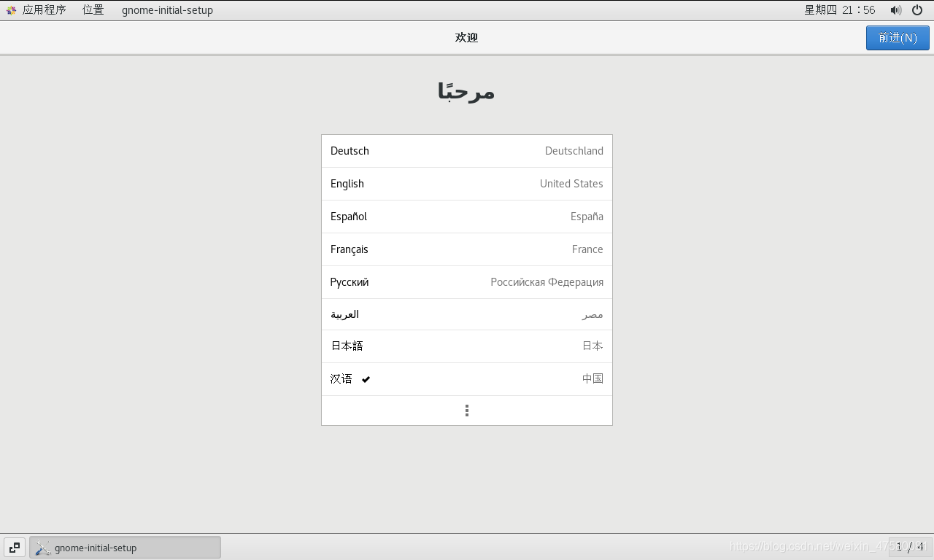Click the checkmark beside 汉语

tap(366, 379)
